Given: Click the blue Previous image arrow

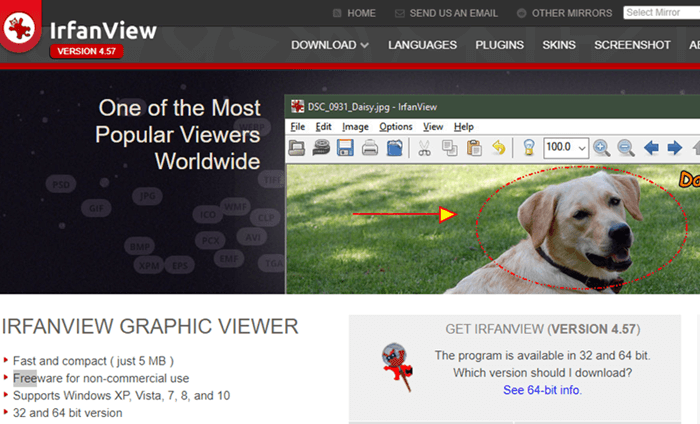Looking at the screenshot, I should tap(651, 148).
